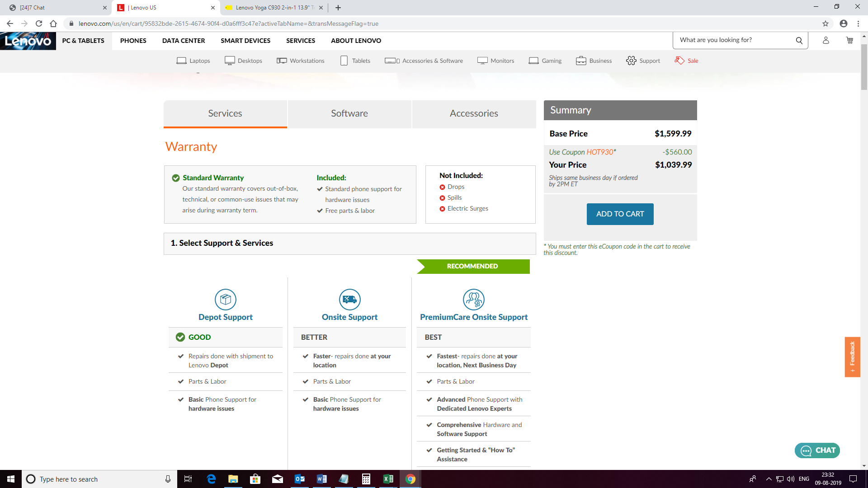
Task: Click the Depot Support box icon
Action: (x=225, y=299)
